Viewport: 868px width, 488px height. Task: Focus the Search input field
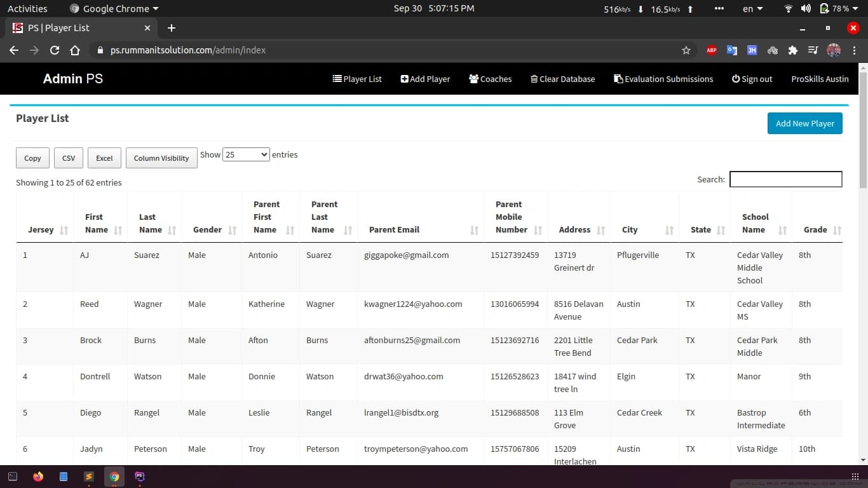pyautogui.click(x=785, y=179)
